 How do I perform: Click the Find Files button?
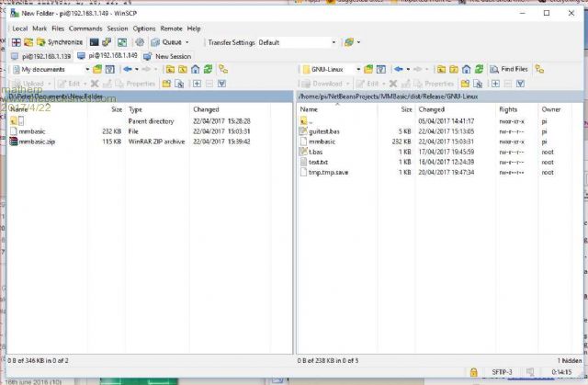pyautogui.click(x=509, y=69)
